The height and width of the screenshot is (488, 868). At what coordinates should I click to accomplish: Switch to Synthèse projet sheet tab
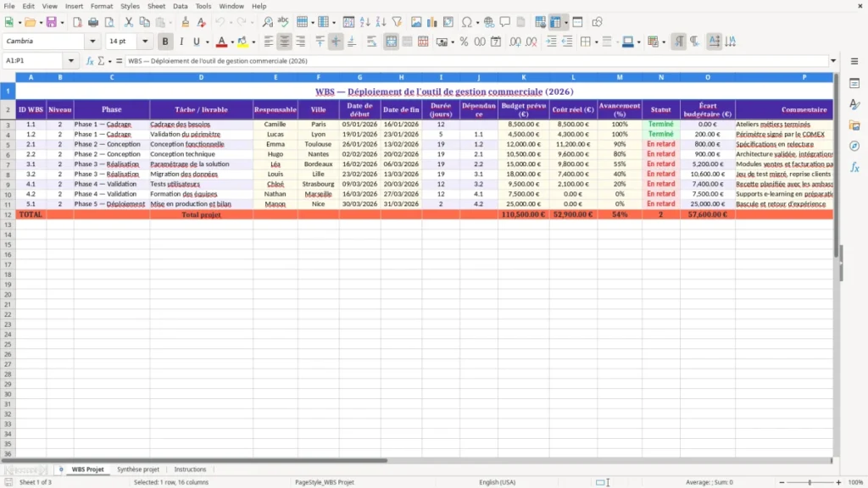138,469
